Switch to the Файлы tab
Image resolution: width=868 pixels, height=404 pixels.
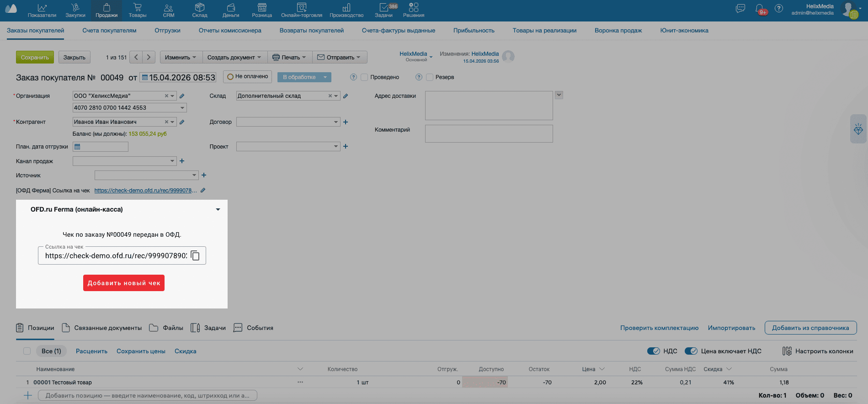pyautogui.click(x=166, y=328)
